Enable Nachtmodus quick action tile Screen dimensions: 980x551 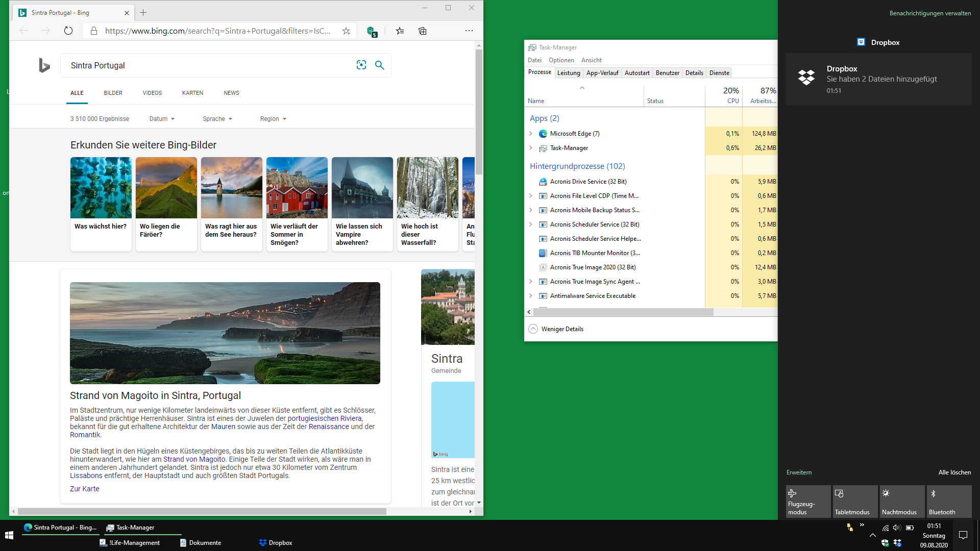click(x=902, y=502)
